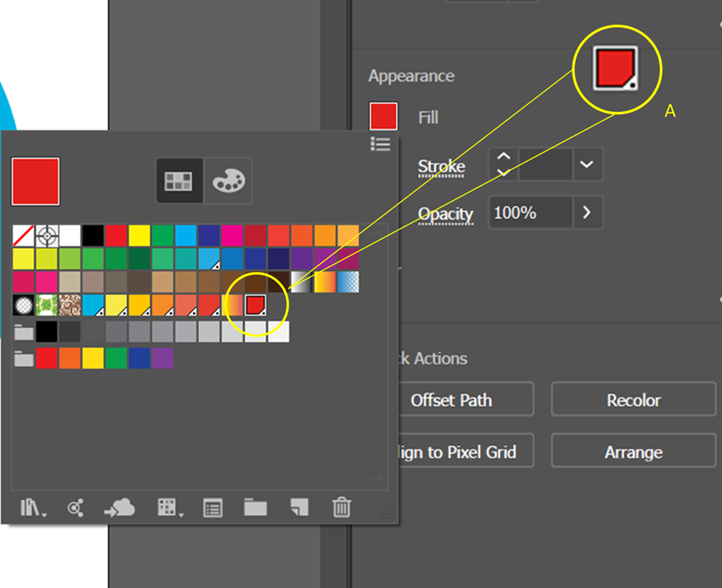This screenshot has height=588, width=722.
Task: Open the stroke weight dropdown
Action: point(586,164)
